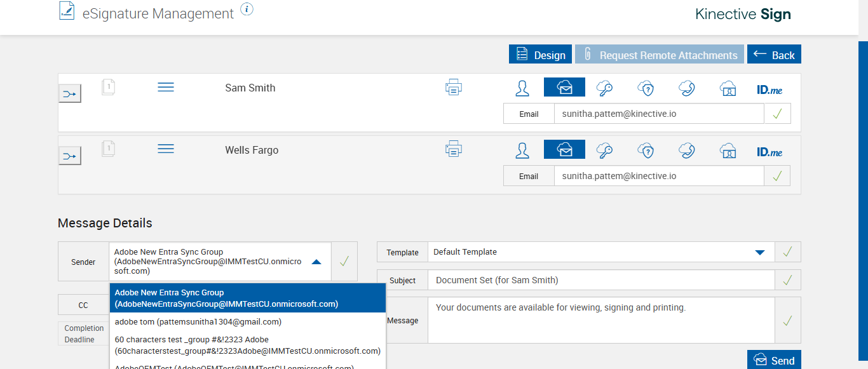Choose ID.me verification for Wells Fargo
Viewport: 868px width, 369px height.
click(770, 152)
